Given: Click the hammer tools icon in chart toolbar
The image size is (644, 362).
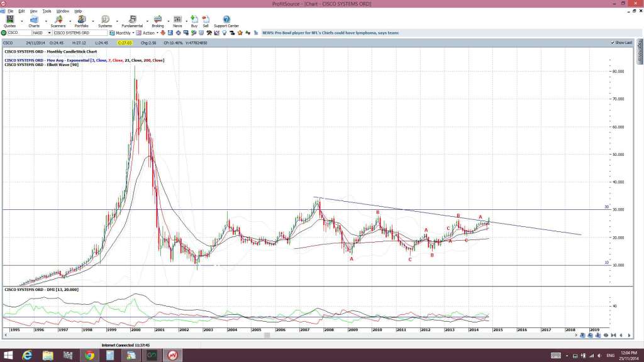Looking at the screenshot, I should [209, 33].
